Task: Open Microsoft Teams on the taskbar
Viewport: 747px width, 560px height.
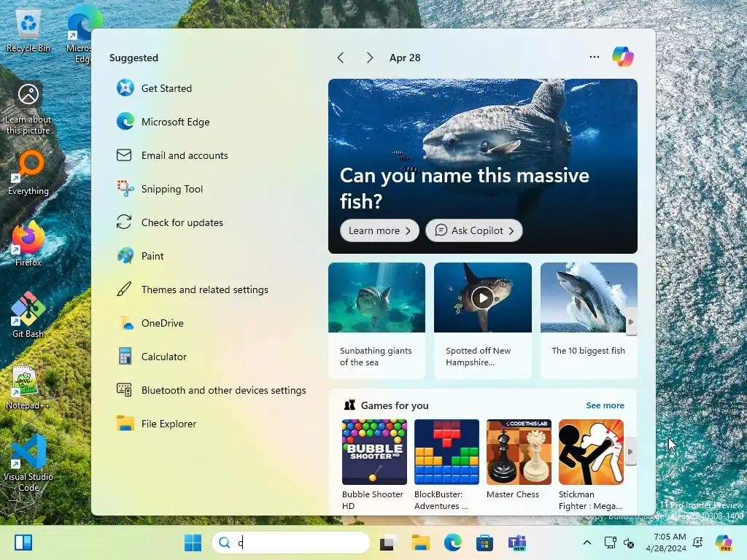Action: pos(517,542)
